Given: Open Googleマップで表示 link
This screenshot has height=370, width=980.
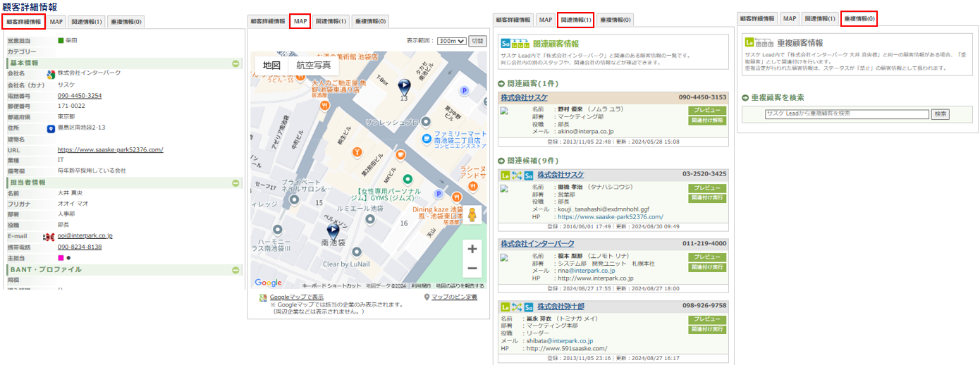Looking at the screenshot, I should (297, 297).
